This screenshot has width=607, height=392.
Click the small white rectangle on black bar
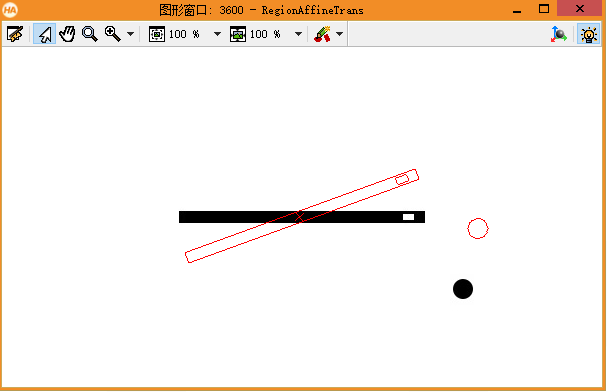coord(408,217)
